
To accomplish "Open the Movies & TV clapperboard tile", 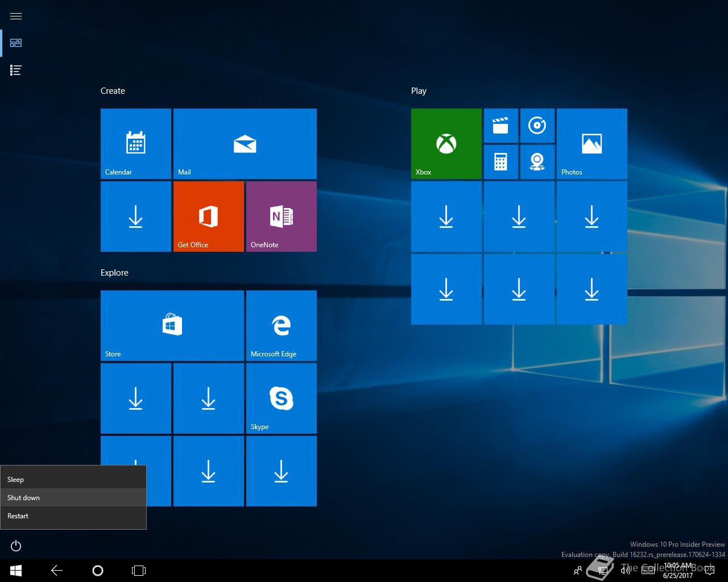I will [x=501, y=126].
